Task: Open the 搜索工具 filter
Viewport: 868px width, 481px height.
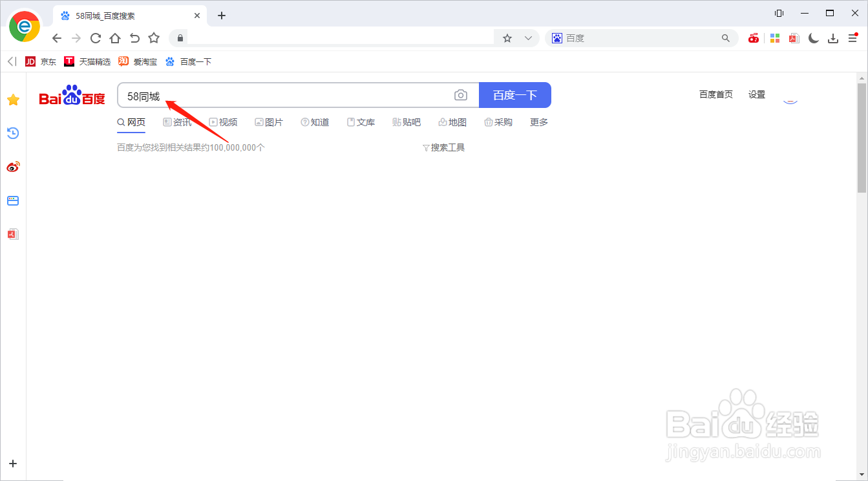Action: pyautogui.click(x=443, y=147)
